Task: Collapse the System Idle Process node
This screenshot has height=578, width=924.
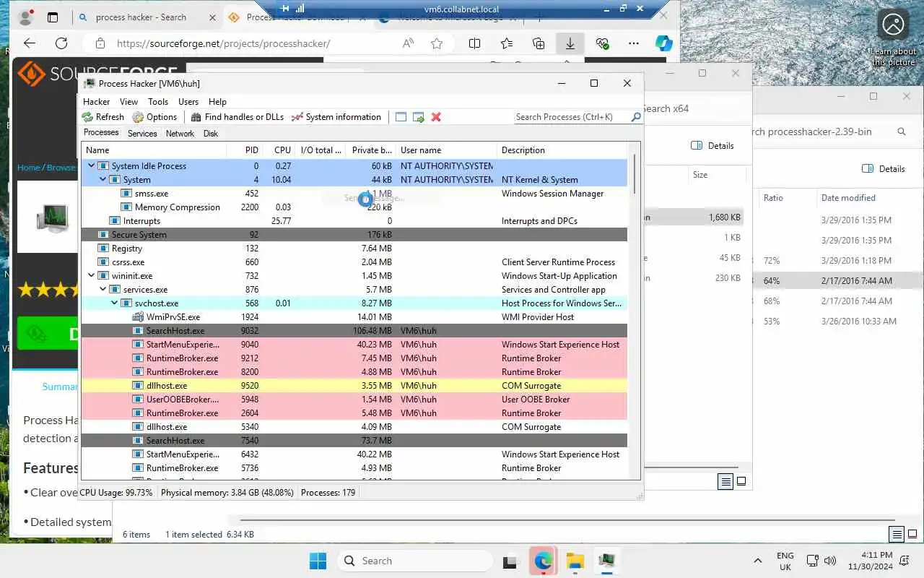Action: [91, 166]
